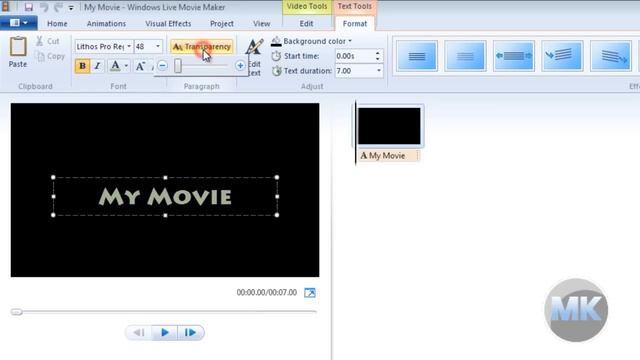Click the font color A icon
640x360 pixels.
pos(115,66)
